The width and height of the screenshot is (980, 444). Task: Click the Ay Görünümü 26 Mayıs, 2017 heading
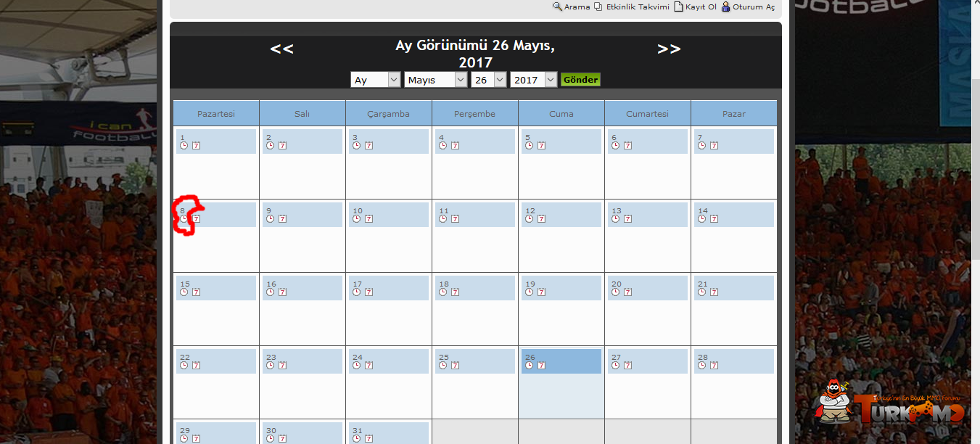pos(475,54)
